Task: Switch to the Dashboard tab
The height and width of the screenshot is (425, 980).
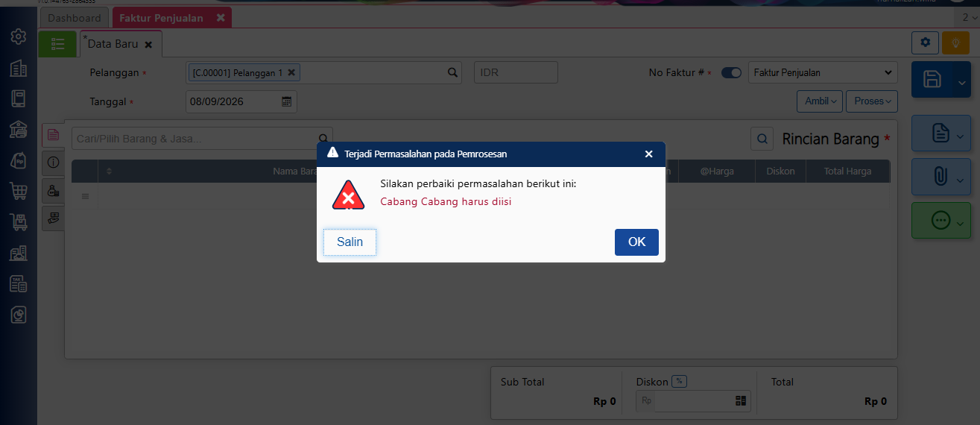Action: click(x=75, y=18)
